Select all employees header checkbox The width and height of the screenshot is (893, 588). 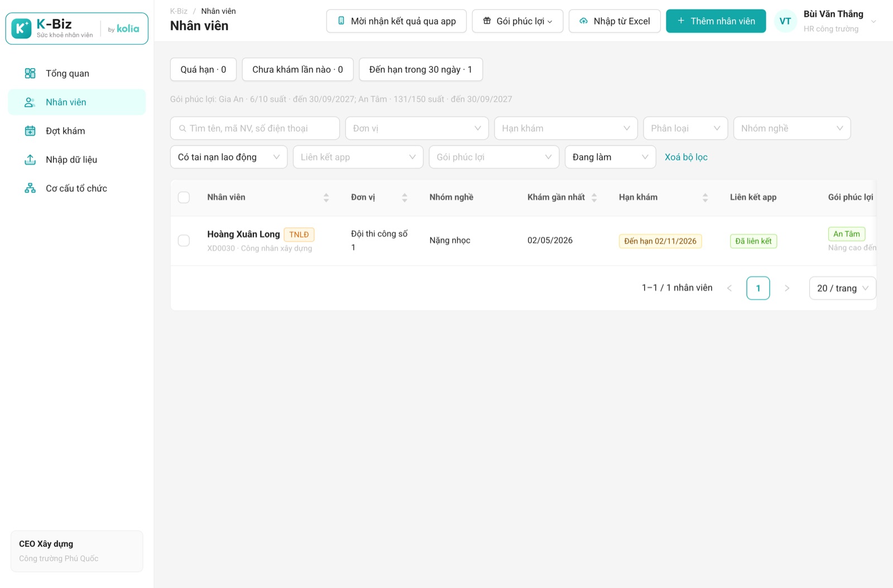(184, 197)
